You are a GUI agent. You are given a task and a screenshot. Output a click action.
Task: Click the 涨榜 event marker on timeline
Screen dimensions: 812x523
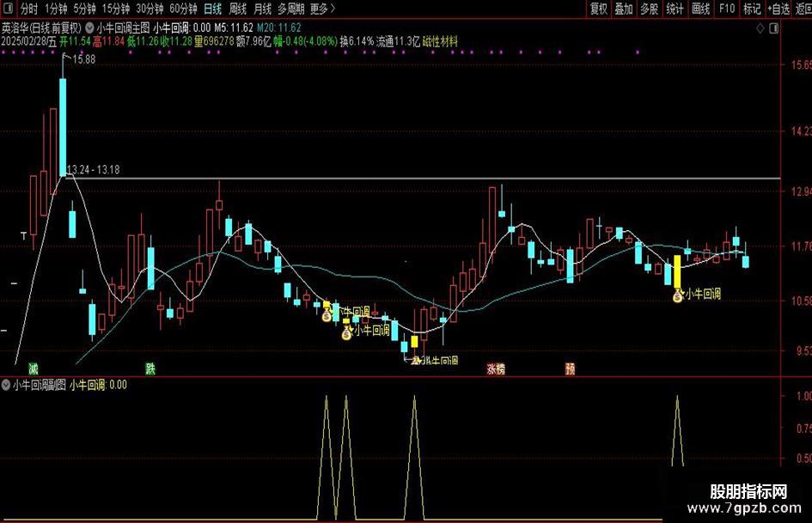[x=496, y=369]
